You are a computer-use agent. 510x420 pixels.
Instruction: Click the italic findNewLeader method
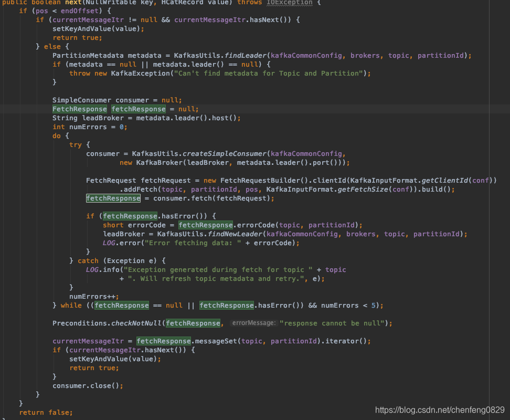(235, 234)
